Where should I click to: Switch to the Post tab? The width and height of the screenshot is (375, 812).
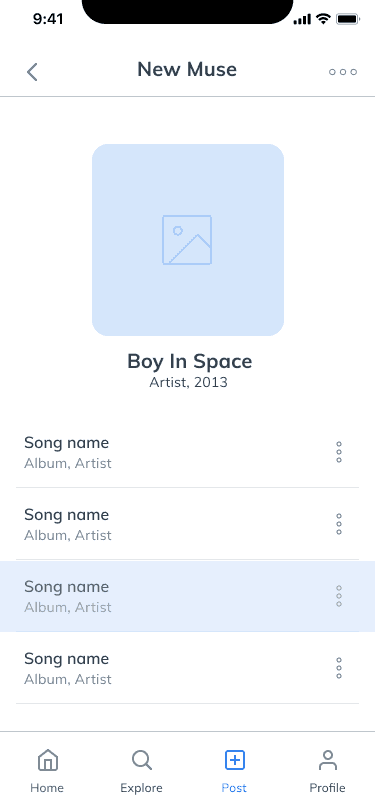(234, 771)
